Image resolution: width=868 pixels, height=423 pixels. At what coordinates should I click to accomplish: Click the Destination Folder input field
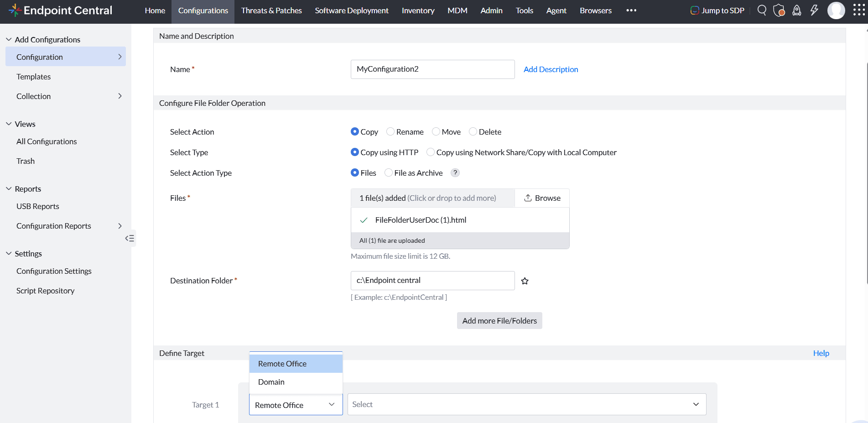433,281
